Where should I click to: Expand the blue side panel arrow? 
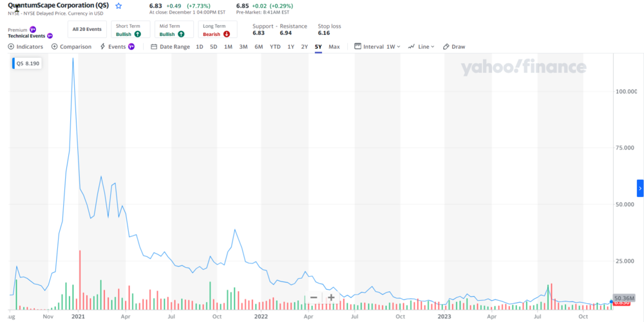point(640,188)
